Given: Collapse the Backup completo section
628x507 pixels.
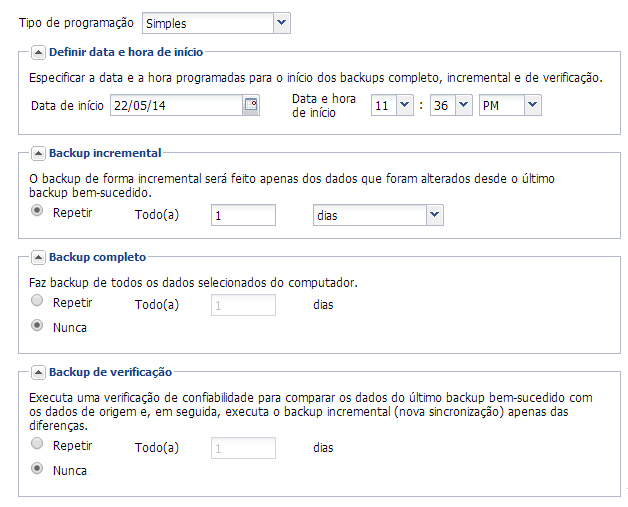Looking at the screenshot, I should tap(38, 256).
